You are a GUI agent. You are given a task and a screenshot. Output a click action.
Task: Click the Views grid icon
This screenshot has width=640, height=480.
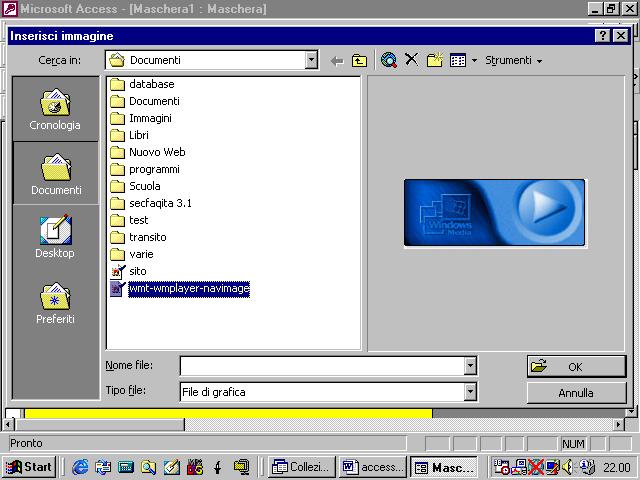click(x=458, y=60)
